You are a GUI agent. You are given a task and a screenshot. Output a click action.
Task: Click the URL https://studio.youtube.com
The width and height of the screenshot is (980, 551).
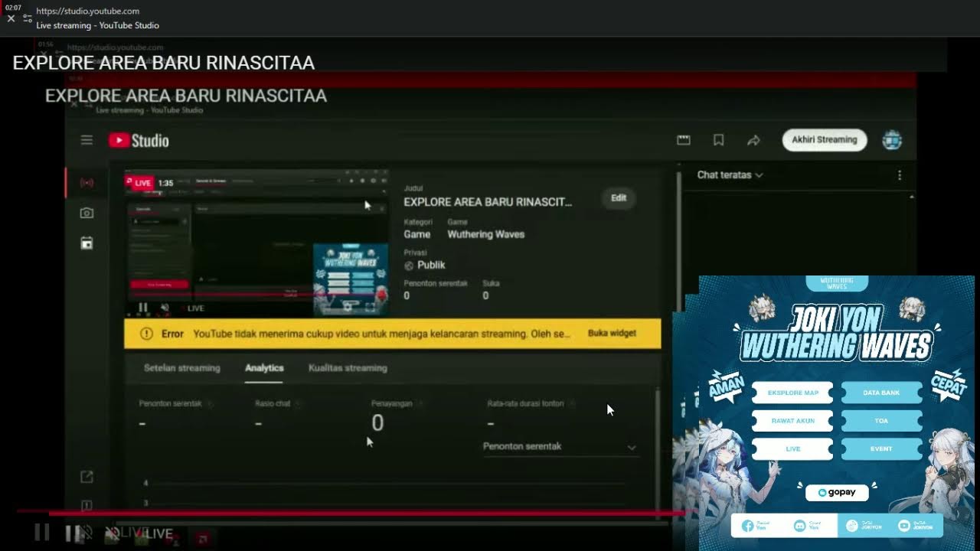click(x=88, y=11)
